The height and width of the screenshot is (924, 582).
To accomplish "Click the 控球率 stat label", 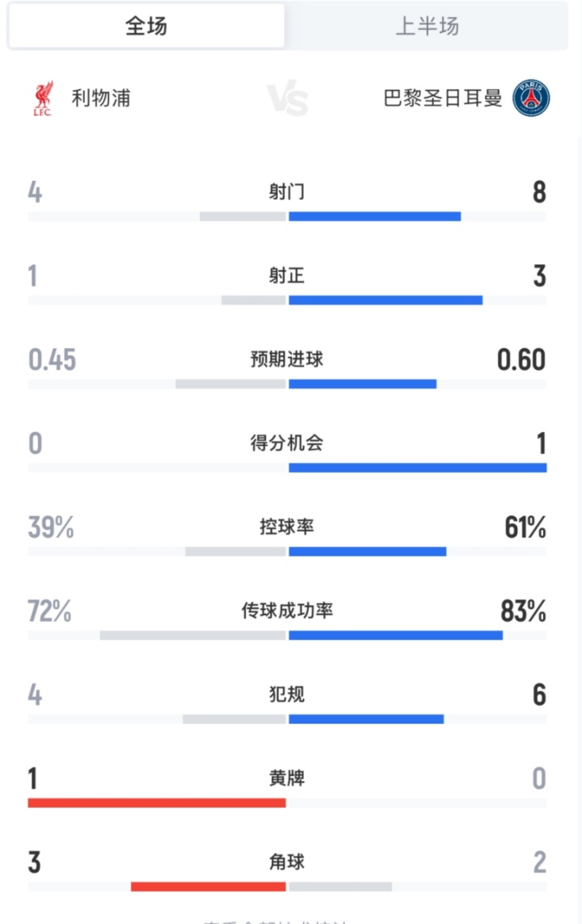I will 287,527.
